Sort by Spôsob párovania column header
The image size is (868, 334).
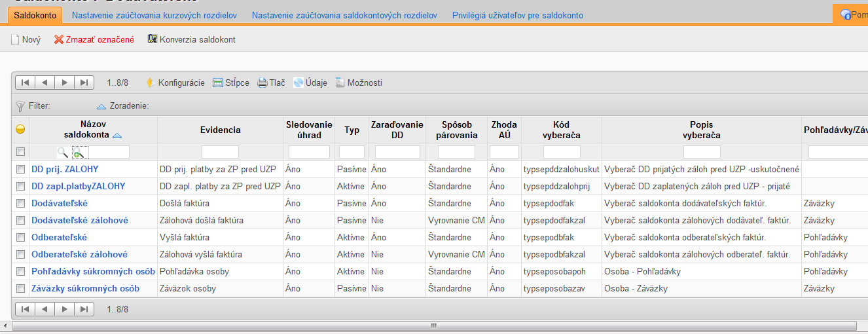pyautogui.click(x=456, y=130)
